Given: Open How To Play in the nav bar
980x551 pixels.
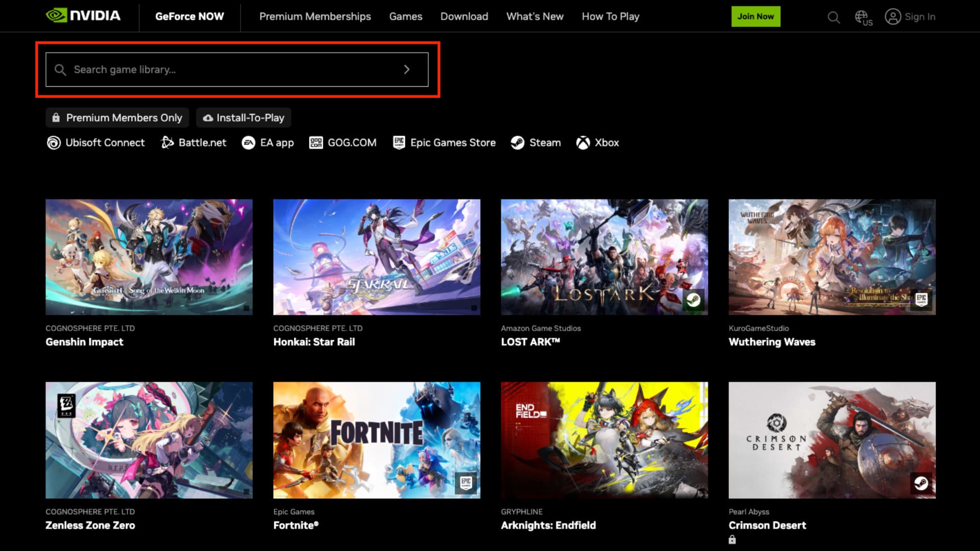Looking at the screenshot, I should 610,16.
